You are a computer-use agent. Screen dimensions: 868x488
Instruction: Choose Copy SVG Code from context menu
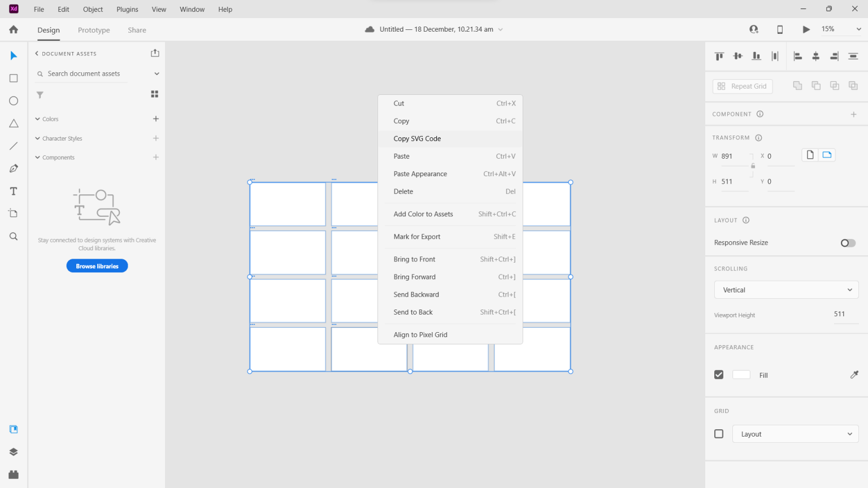tap(417, 138)
